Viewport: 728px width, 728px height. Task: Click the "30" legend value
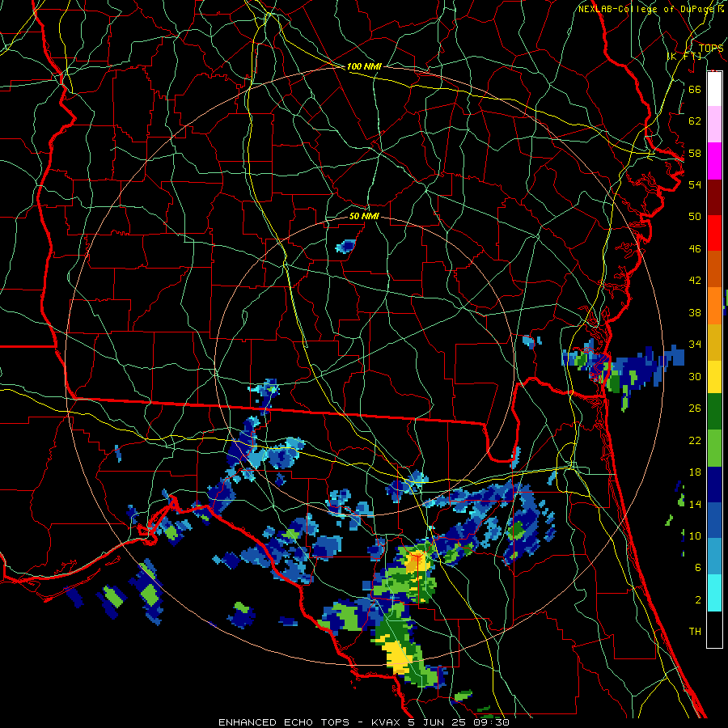(695, 376)
